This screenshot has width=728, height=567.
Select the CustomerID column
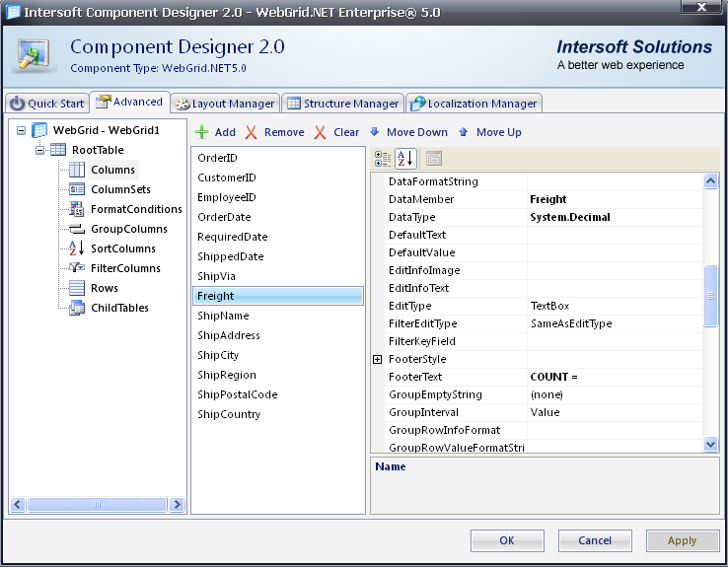coord(277,177)
